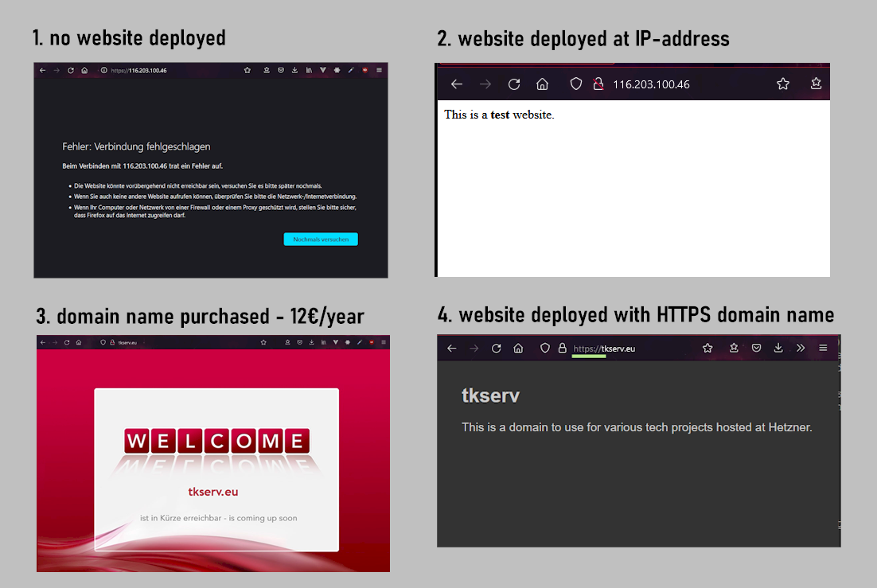Open hamburger menu in HTTPS tkserv browser

point(823,349)
